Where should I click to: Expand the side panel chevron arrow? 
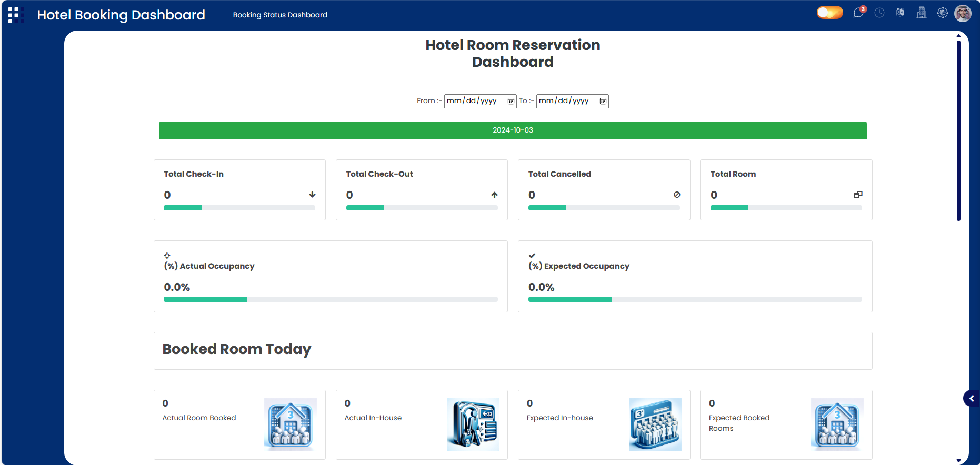click(972, 399)
